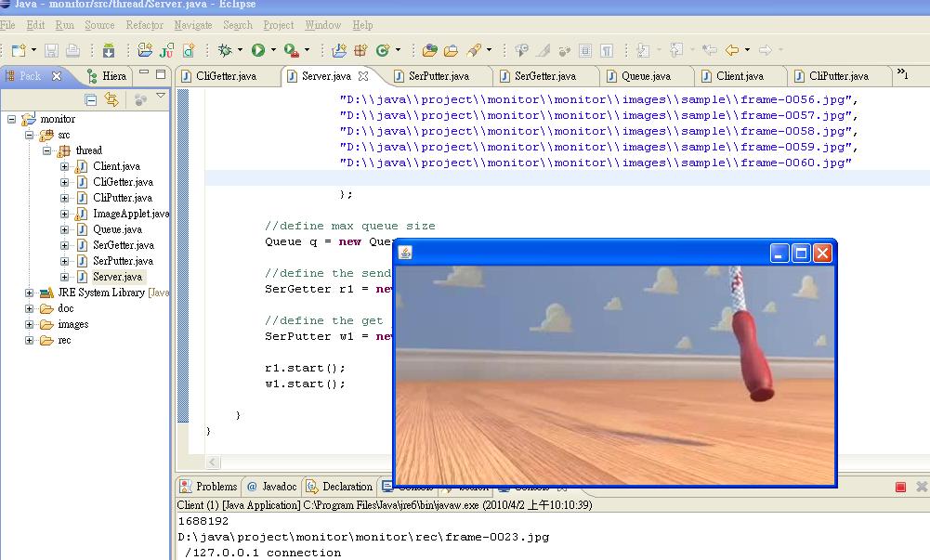This screenshot has height=560, width=930.
Task: Open External Tools dropdown arrow
Action: point(307,50)
